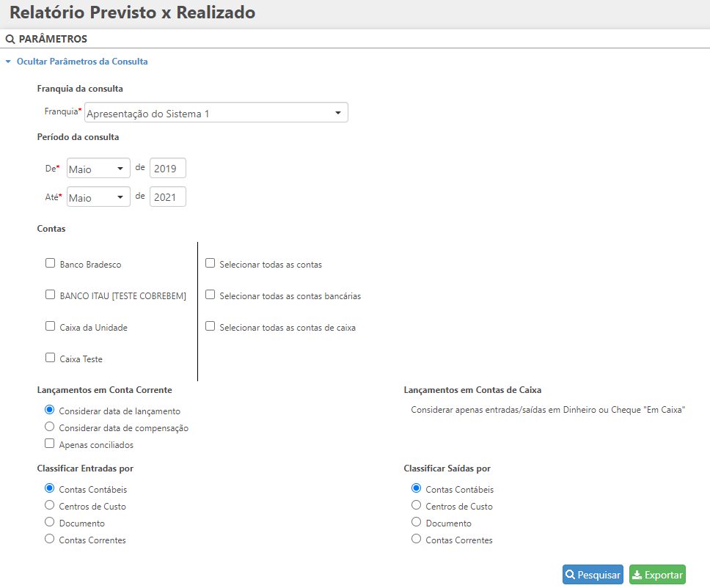Check the Banco Bradesco account
The image size is (710, 588).
pyautogui.click(x=50, y=263)
